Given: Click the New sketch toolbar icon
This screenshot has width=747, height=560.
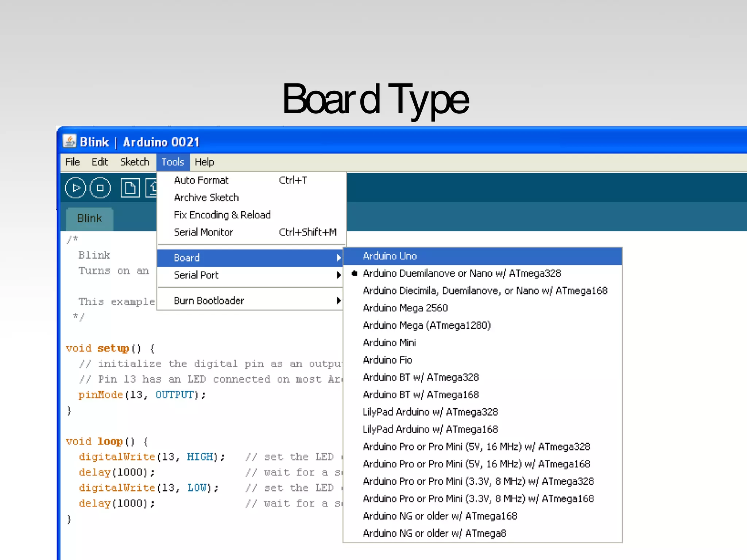Looking at the screenshot, I should click(x=130, y=188).
